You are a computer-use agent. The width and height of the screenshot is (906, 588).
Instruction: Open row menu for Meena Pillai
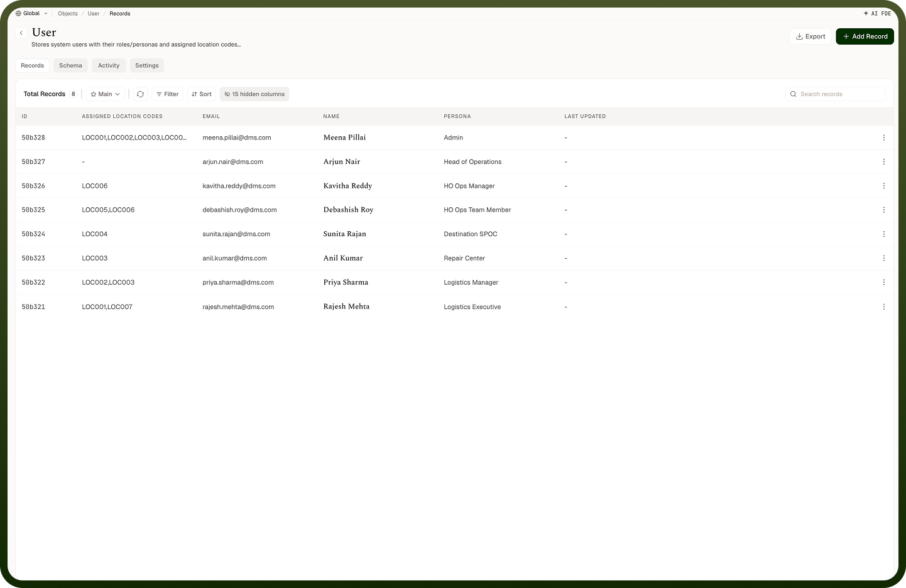tap(883, 138)
